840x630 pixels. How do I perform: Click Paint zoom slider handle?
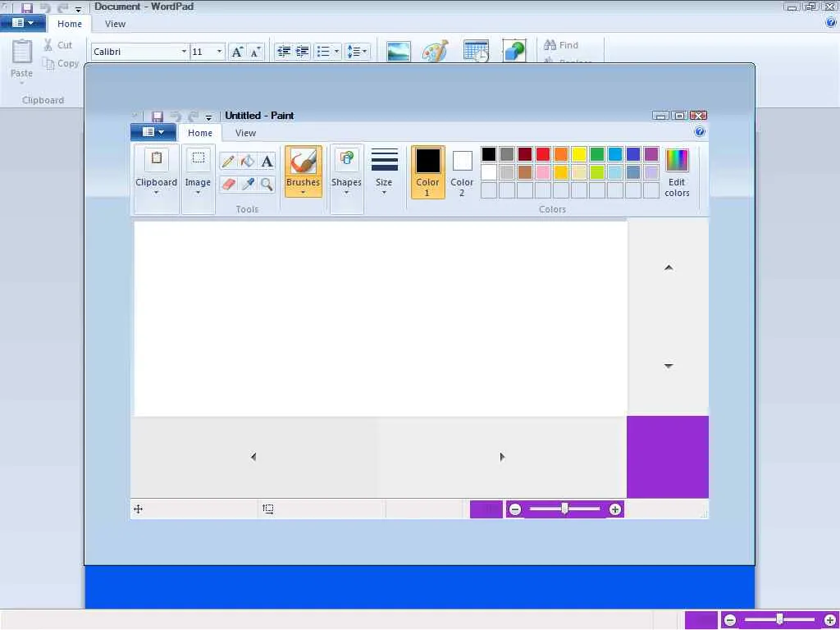tap(564, 509)
